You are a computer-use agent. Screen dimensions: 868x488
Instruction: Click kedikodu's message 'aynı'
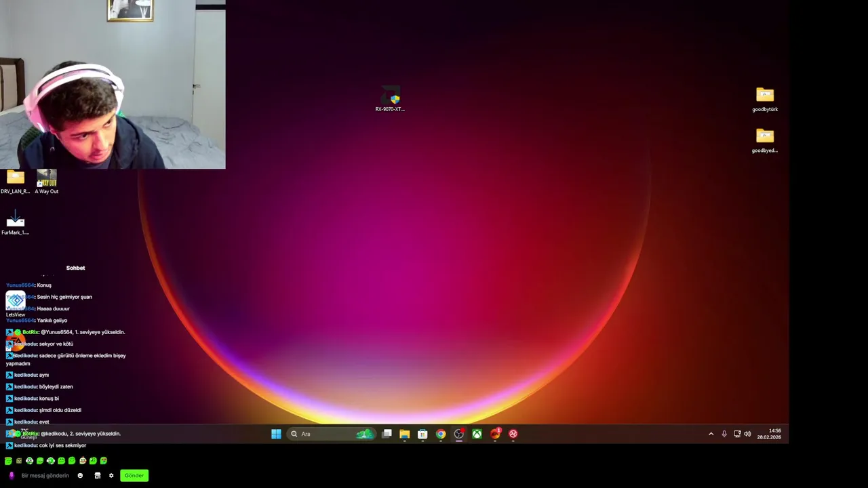[x=44, y=375]
